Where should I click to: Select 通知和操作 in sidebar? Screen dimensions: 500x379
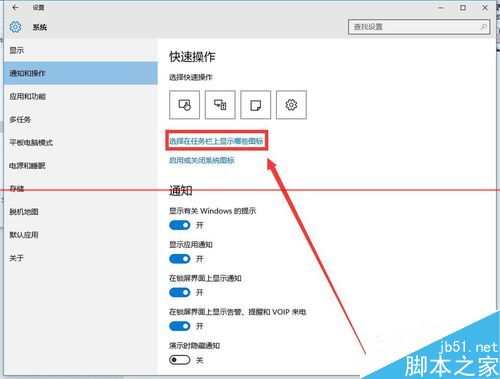click(81, 73)
